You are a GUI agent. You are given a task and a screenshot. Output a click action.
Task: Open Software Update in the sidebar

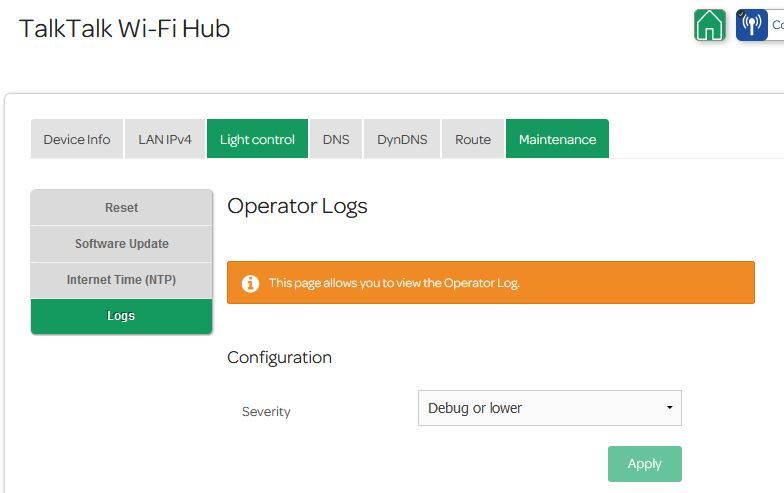pos(122,244)
